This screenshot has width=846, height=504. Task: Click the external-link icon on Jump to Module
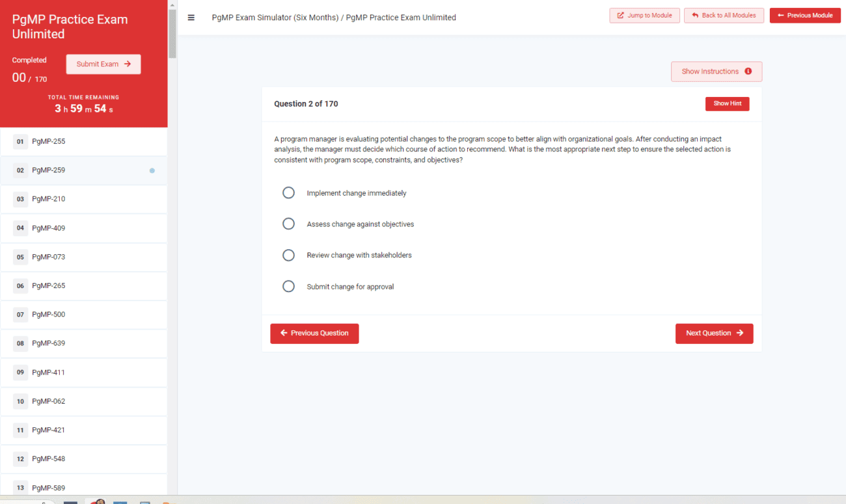pos(621,15)
